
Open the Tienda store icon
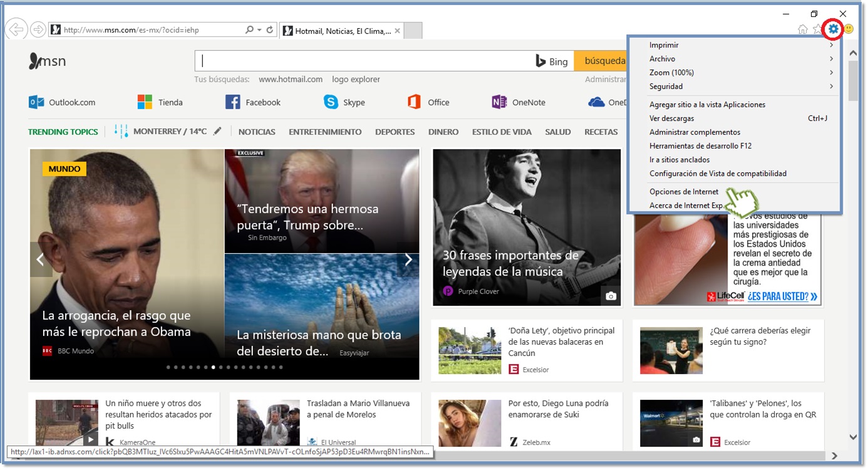pos(145,102)
